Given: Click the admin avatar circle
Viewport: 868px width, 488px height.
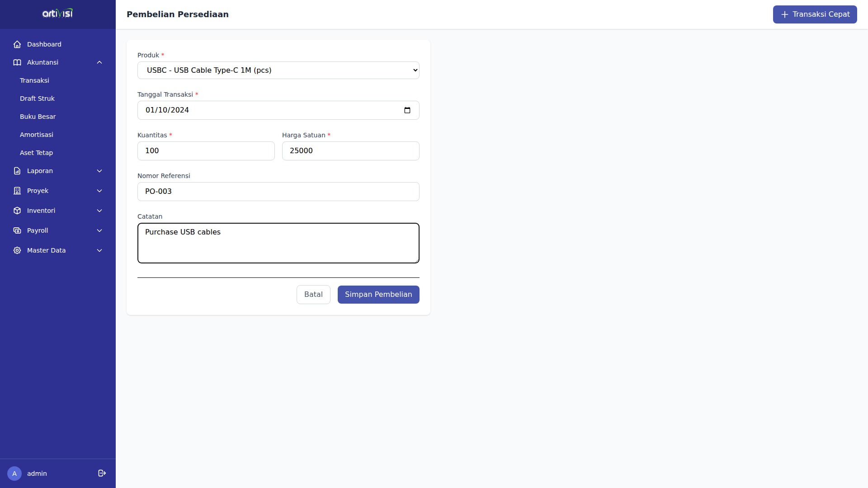Looking at the screenshot, I should tap(14, 474).
